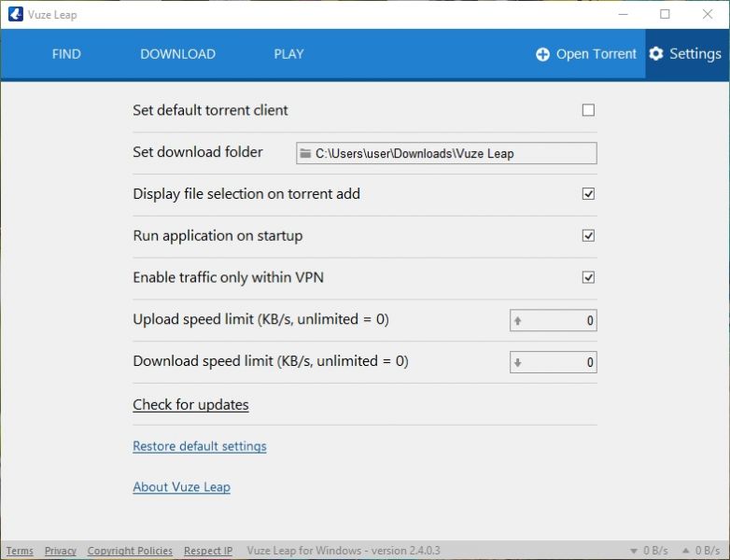Click the Settings gear icon
Screen dimensions: 730x560
point(656,53)
